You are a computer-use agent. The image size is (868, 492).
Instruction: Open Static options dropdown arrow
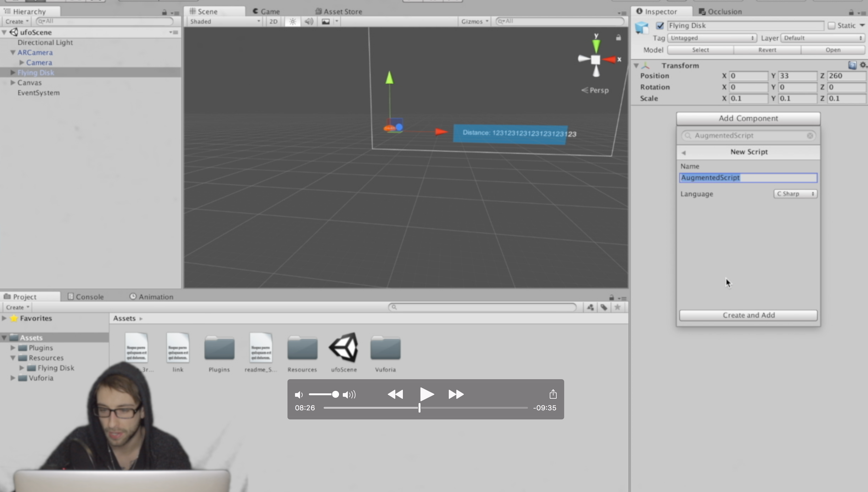coord(862,25)
